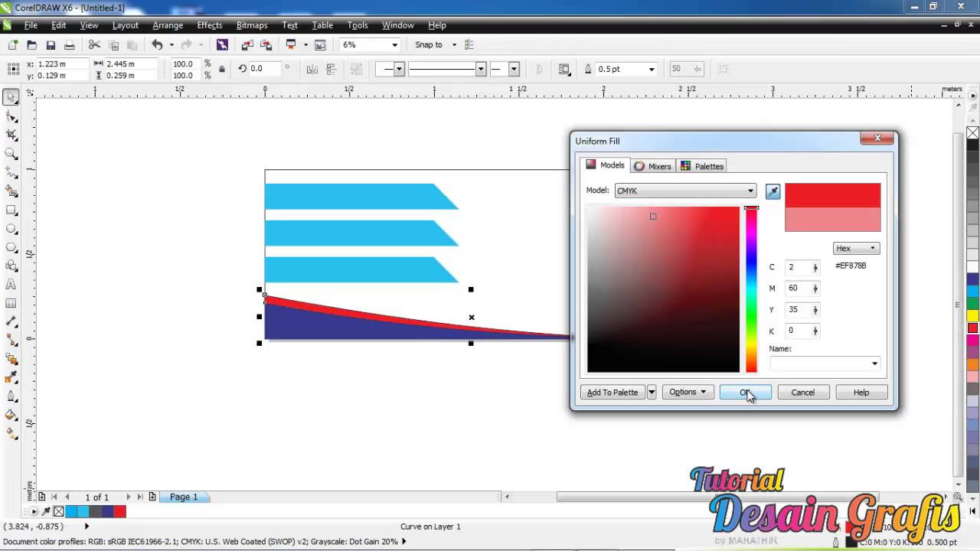The height and width of the screenshot is (551, 980).
Task: Click the Add To Palette button
Action: pyautogui.click(x=612, y=392)
